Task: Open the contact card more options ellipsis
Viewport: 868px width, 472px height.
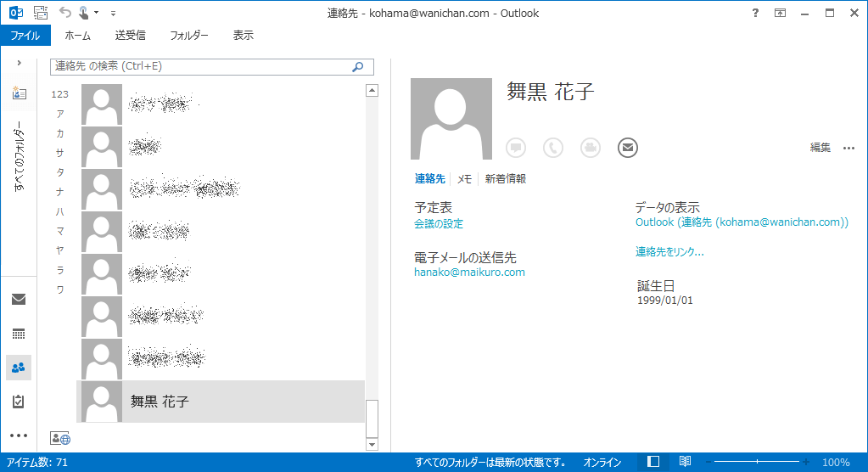Action: 848,148
